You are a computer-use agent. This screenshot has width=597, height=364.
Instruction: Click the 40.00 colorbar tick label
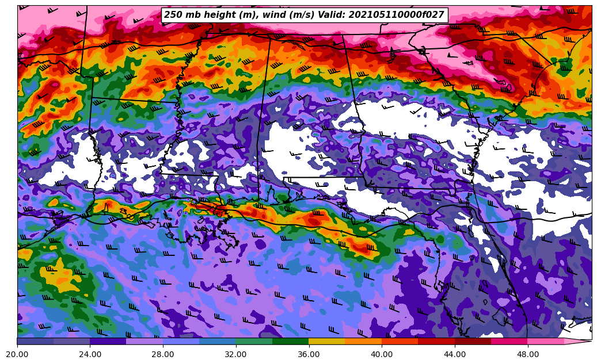[x=382, y=354]
